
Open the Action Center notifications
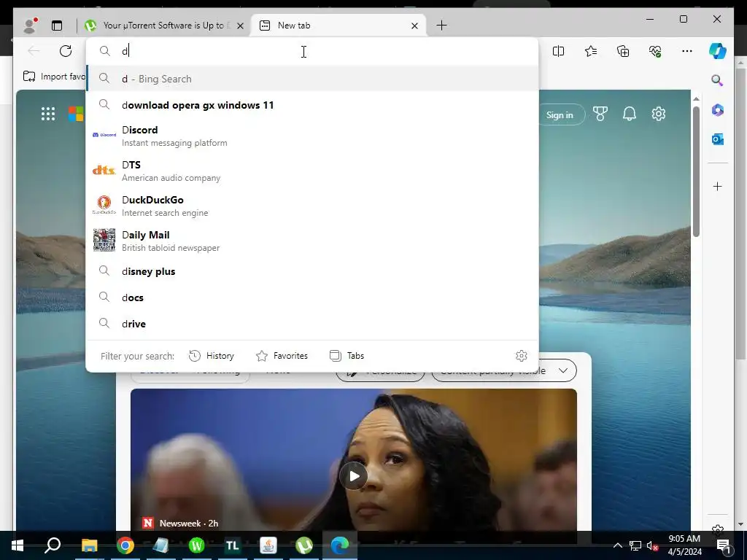[x=724, y=545]
